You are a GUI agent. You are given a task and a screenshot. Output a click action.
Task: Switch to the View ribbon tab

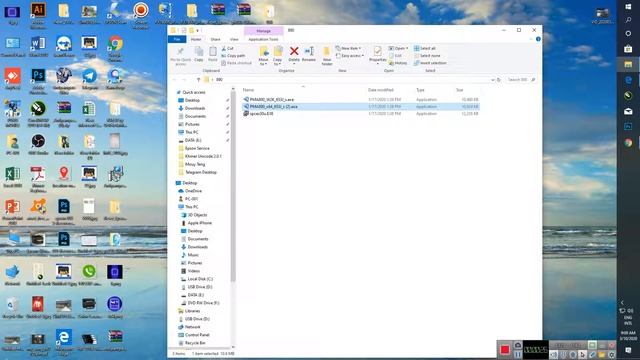pos(234,39)
